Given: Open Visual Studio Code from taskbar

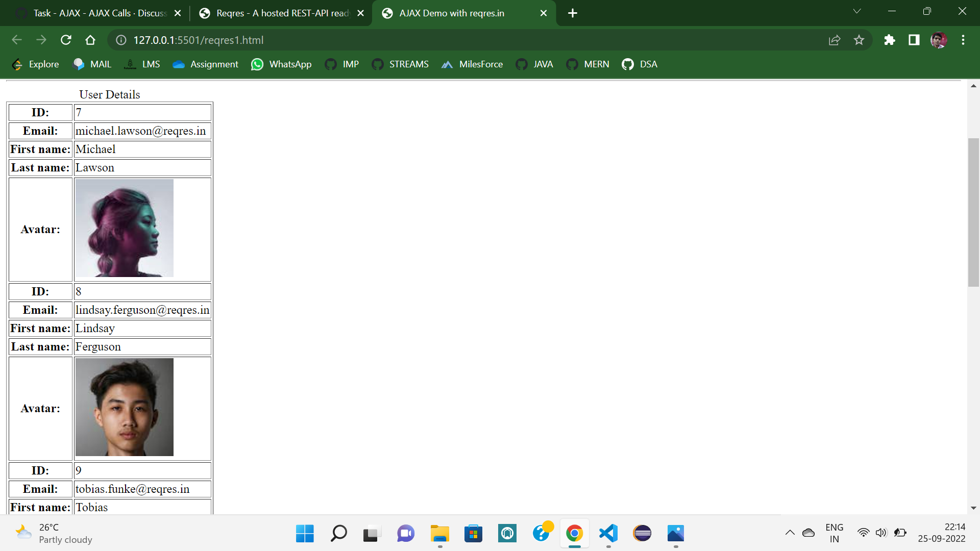Looking at the screenshot, I should (x=608, y=533).
